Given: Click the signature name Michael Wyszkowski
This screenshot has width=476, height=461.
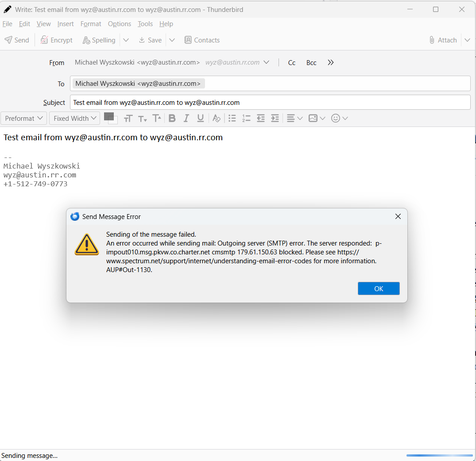Looking at the screenshot, I should tap(42, 166).
